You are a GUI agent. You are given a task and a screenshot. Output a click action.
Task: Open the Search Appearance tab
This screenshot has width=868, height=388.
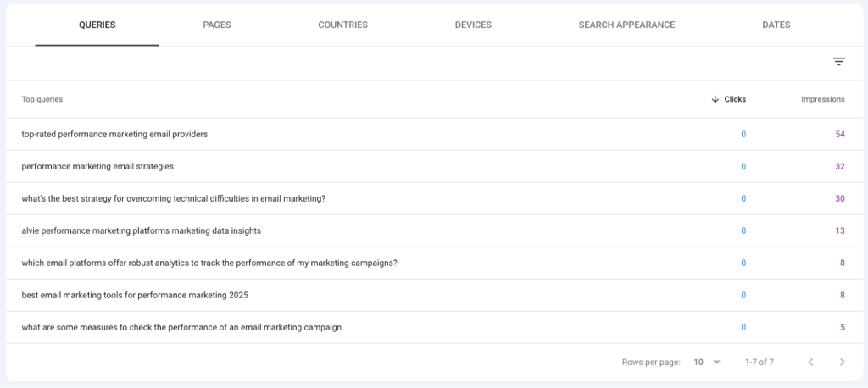point(626,25)
